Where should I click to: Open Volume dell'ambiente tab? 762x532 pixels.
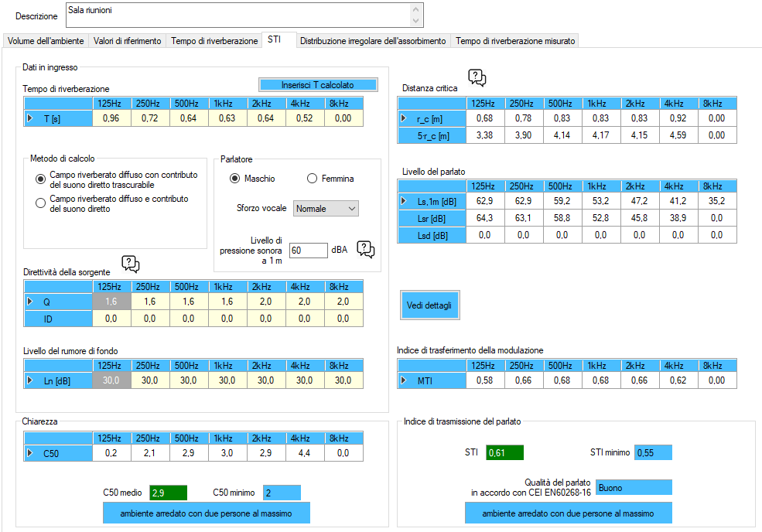[x=46, y=41]
